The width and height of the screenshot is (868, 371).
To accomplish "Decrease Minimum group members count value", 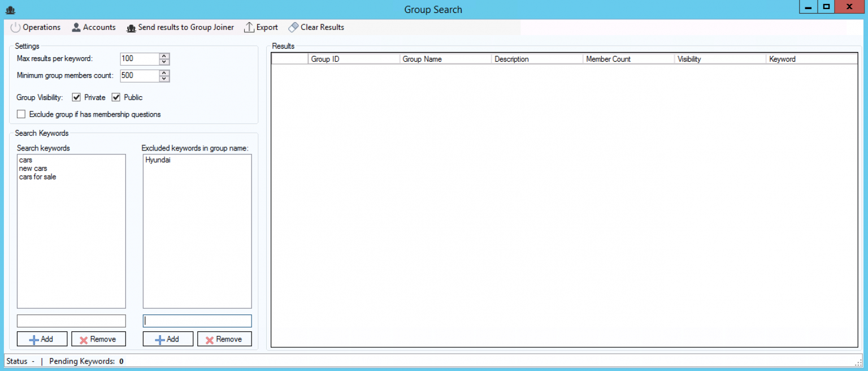I will (x=164, y=79).
